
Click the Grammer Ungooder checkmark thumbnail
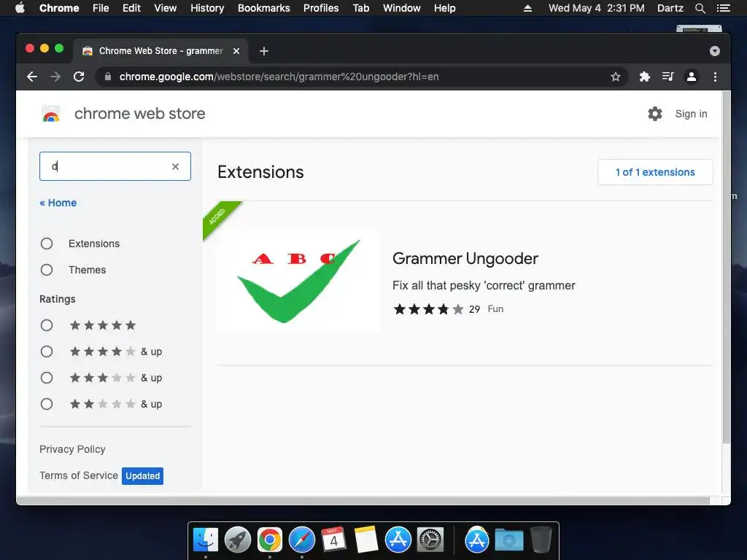tap(298, 281)
